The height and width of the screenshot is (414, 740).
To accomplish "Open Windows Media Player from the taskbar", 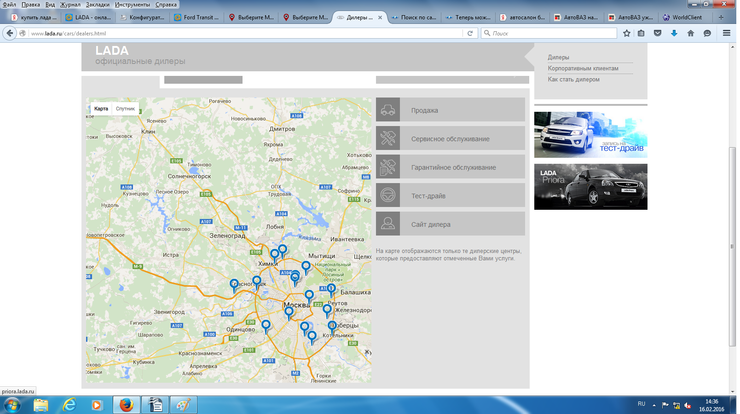I will pos(97,405).
